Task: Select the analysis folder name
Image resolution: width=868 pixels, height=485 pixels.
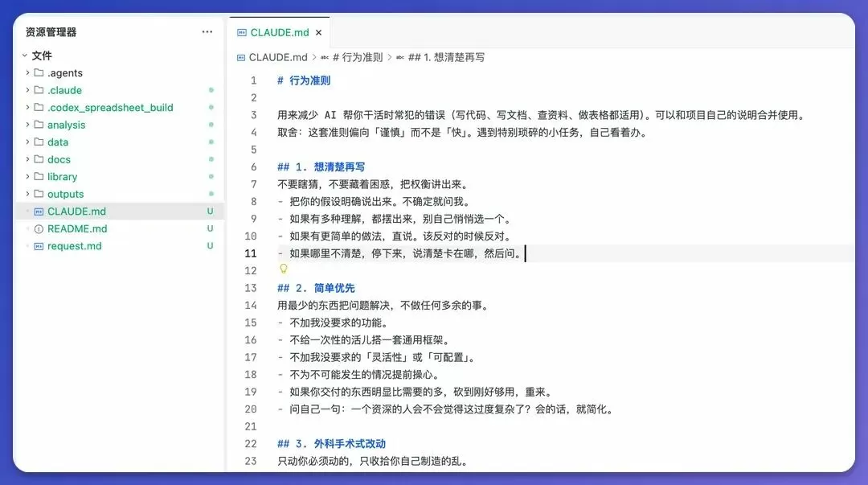Action: tap(67, 125)
